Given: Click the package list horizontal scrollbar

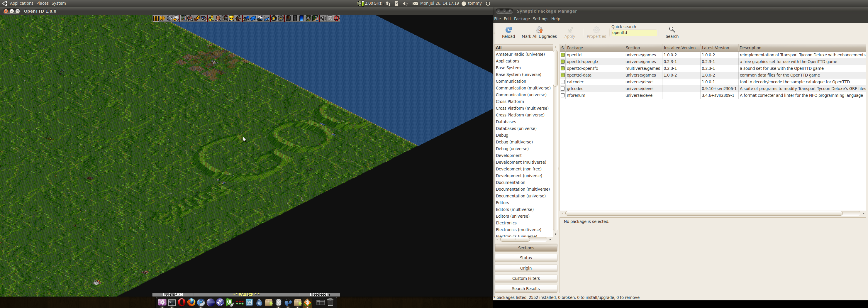Looking at the screenshot, I should (x=704, y=213).
